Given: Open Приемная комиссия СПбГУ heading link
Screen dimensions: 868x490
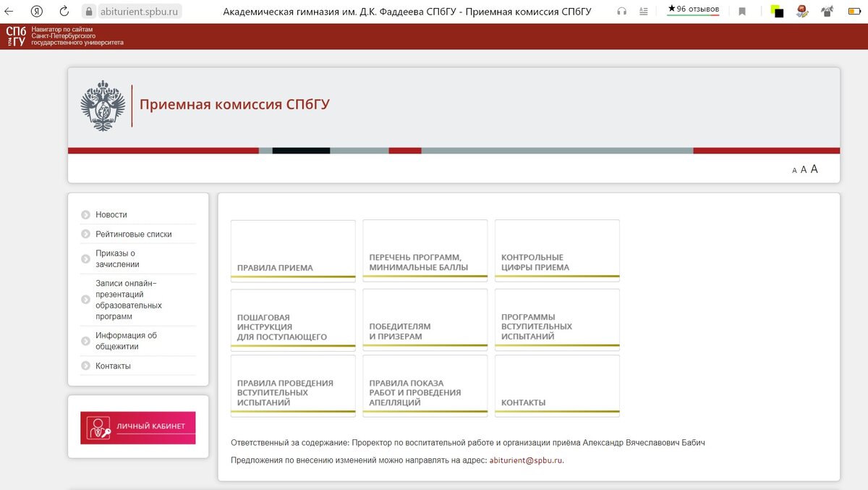Looking at the screenshot, I should [234, 105].
